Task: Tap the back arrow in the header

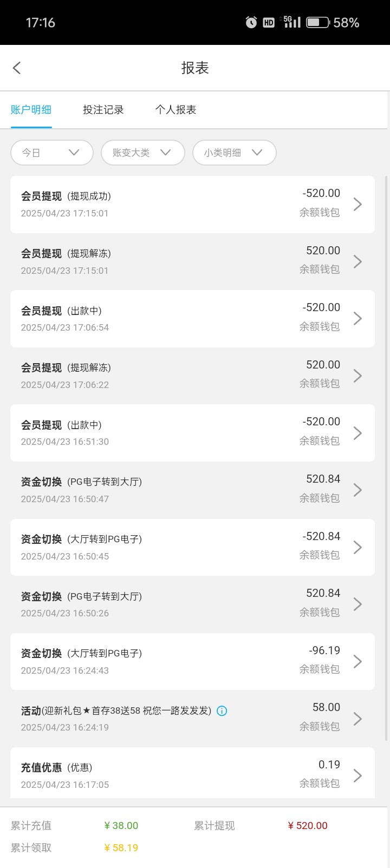Action: pos(17,68)
